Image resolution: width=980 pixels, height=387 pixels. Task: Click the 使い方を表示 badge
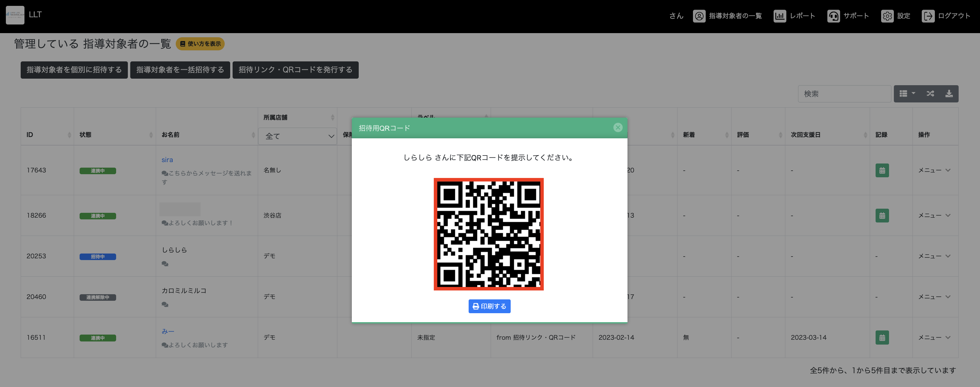tap(200, 44)
